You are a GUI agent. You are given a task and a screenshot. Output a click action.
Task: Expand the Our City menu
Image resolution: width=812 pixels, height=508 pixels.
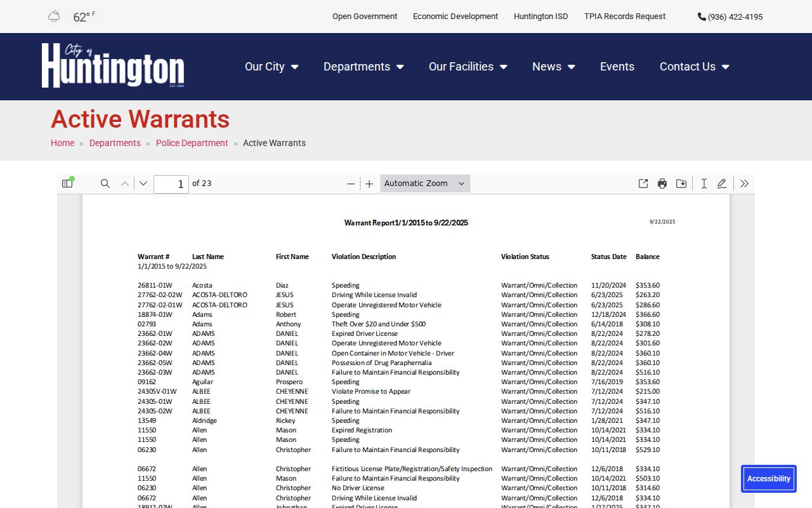coord(272,67)
